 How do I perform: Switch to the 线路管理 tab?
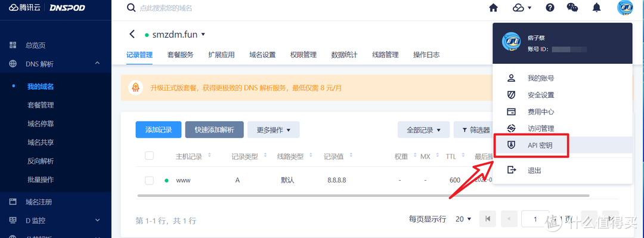tap(385, 55)
